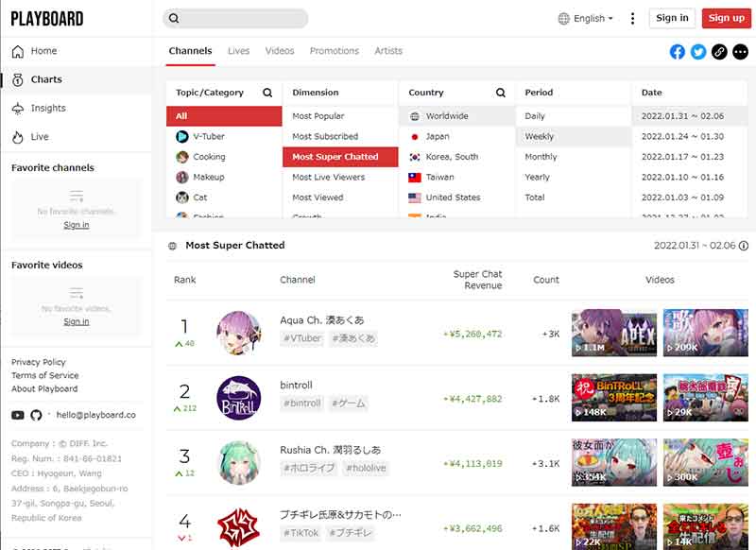Click the Cat category icon

pos(182,198)
